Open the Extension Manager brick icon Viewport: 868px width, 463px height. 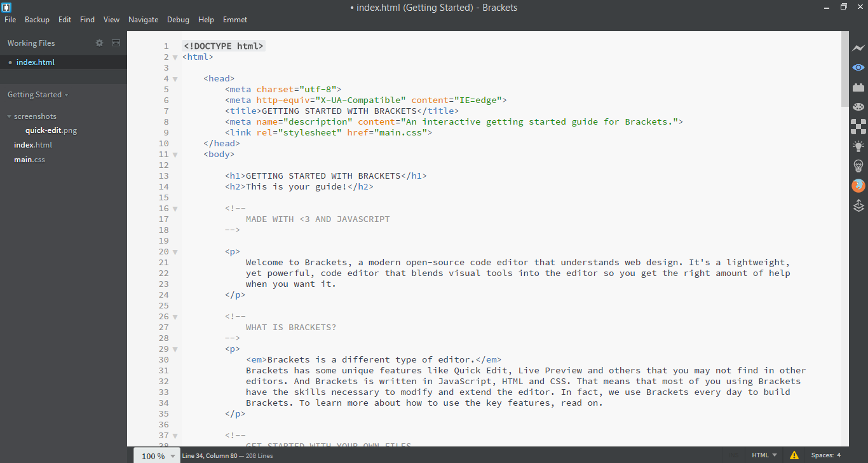point(858,87)
